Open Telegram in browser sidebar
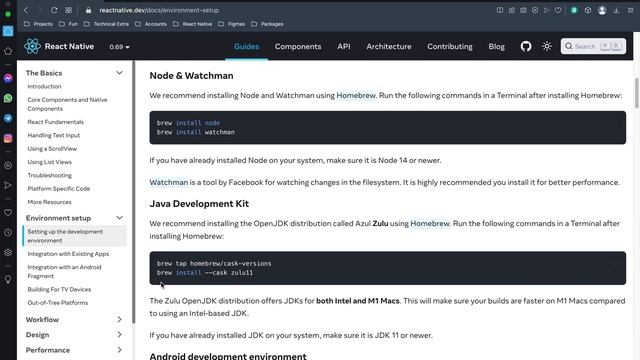This screenshot has height=360, width=640. [x=8, y=118]
